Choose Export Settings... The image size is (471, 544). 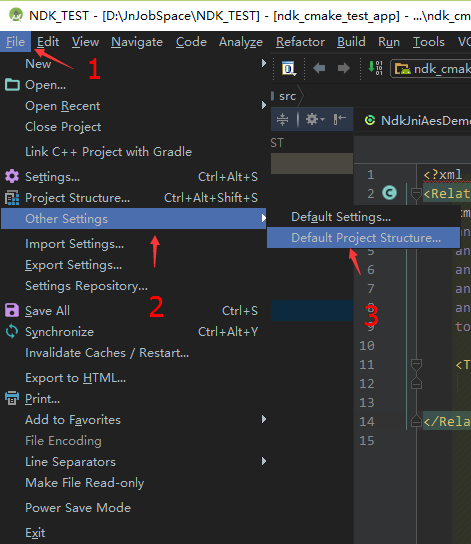tap(74, 265)
